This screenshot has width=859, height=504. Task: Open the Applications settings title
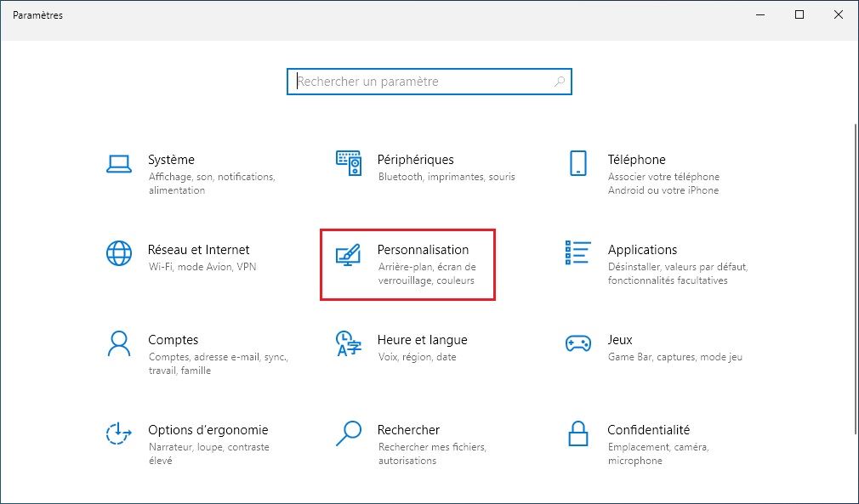(642, 250)
